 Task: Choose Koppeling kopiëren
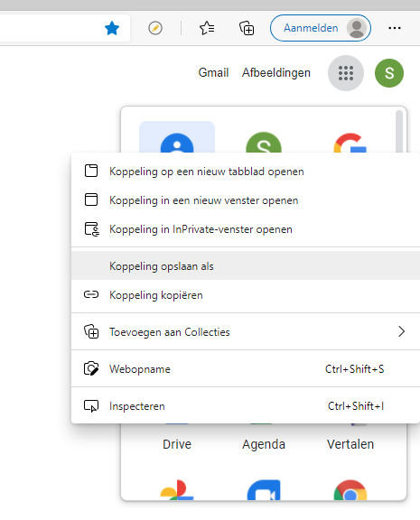click(x=246, y=295)
